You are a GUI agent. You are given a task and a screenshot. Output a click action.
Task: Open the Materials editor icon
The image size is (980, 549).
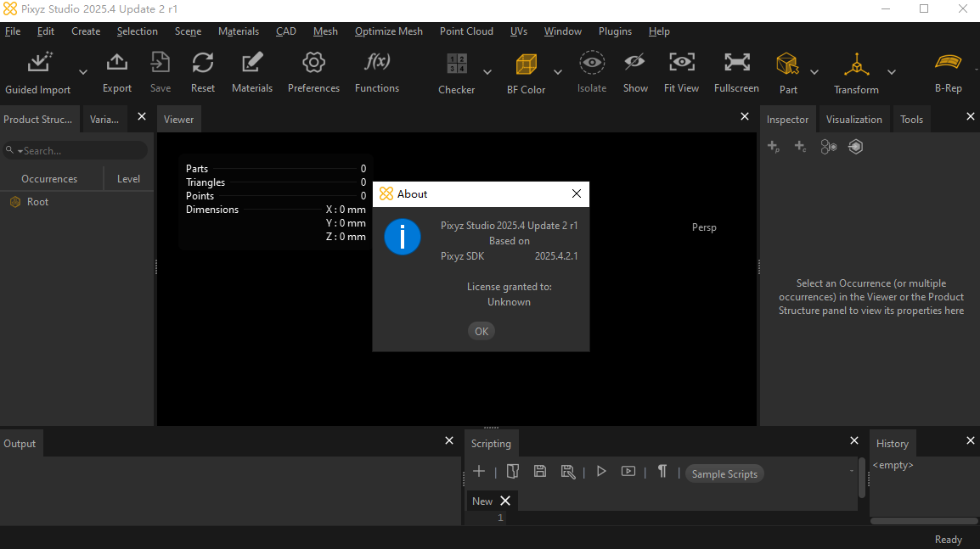pyautogui.click(x=252, y=63)
